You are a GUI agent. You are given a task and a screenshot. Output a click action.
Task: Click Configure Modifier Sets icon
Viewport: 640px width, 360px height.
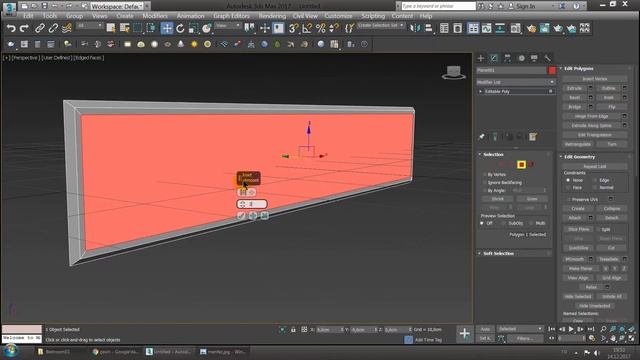coord(533,137)
